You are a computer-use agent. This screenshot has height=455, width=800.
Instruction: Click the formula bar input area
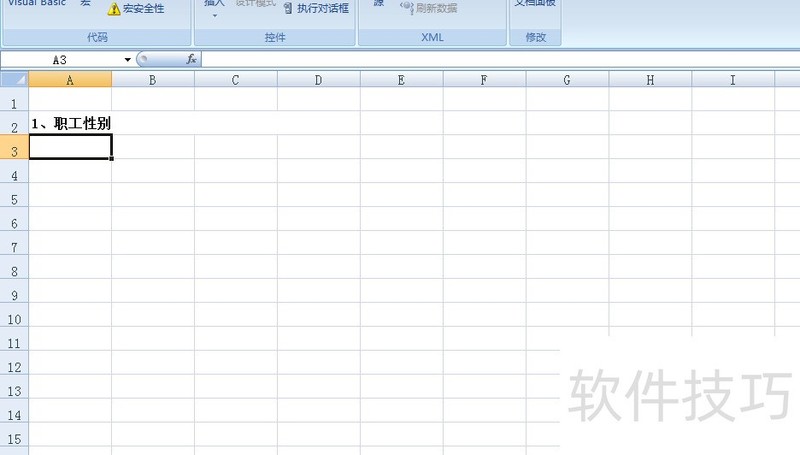[500, 60]
